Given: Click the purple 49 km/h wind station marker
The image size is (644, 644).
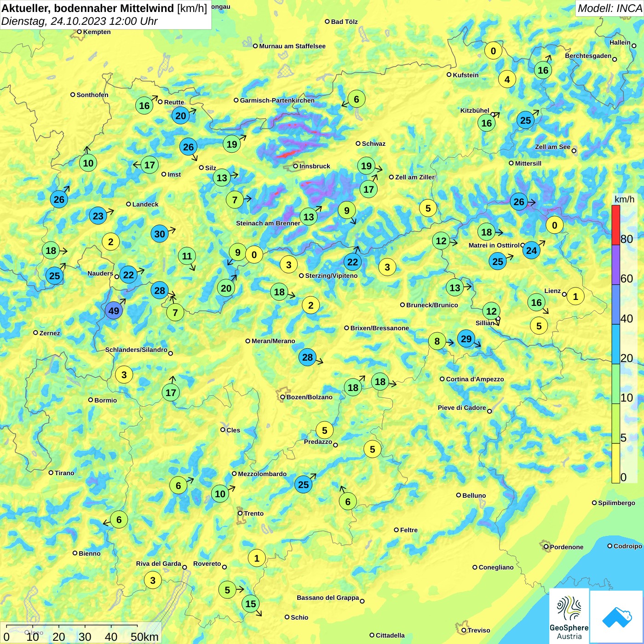Looking at the screenshot, I should (x=114, y=310).
